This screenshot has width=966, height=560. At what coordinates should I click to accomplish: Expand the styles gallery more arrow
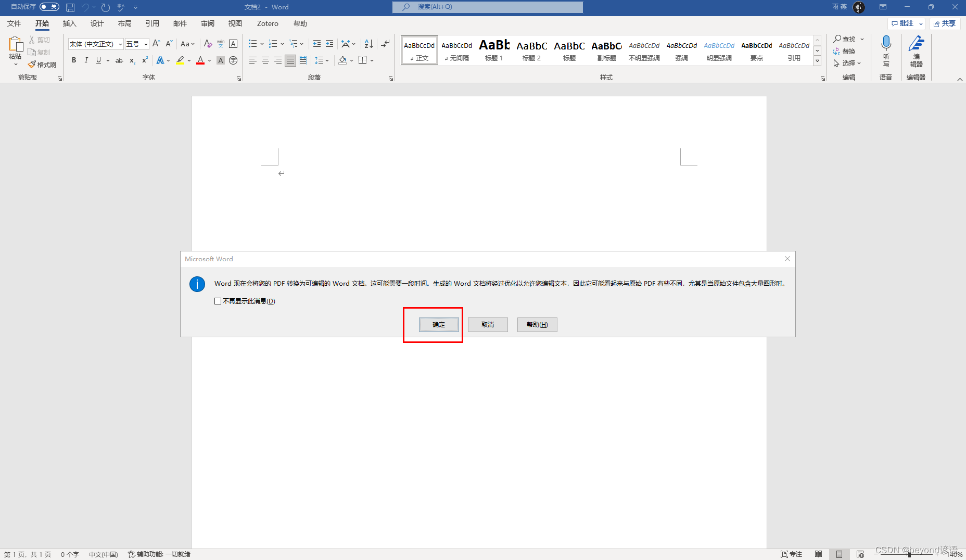[x=818, y=61]
